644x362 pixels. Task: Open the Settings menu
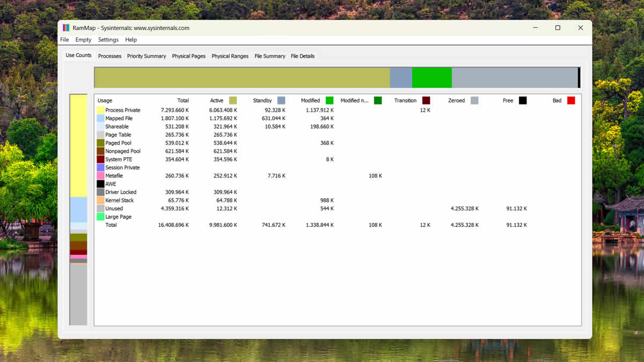(108, 40)
